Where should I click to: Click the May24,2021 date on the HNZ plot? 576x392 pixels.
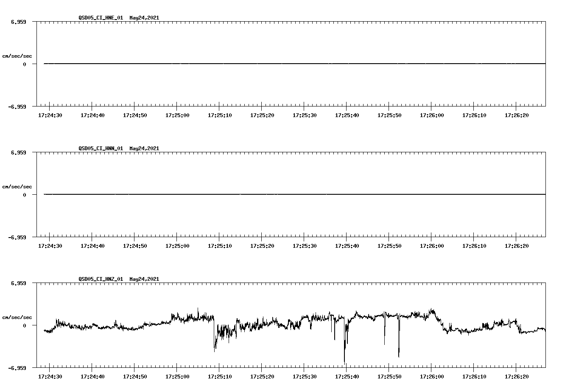[x=144, y=279]
